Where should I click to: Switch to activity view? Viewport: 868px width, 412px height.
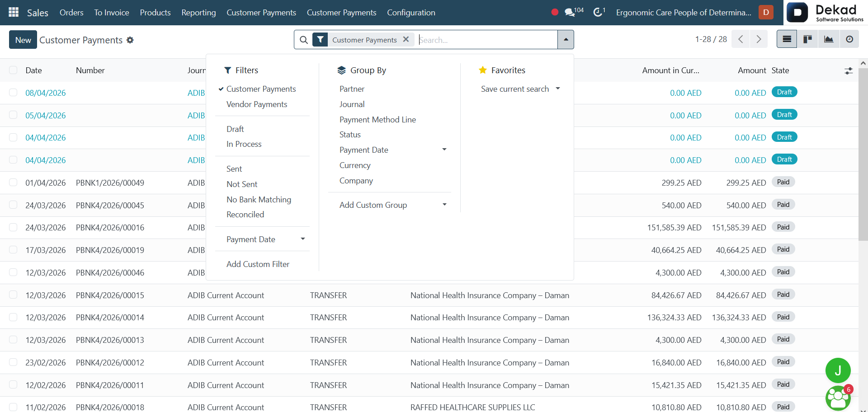[849, 39]
